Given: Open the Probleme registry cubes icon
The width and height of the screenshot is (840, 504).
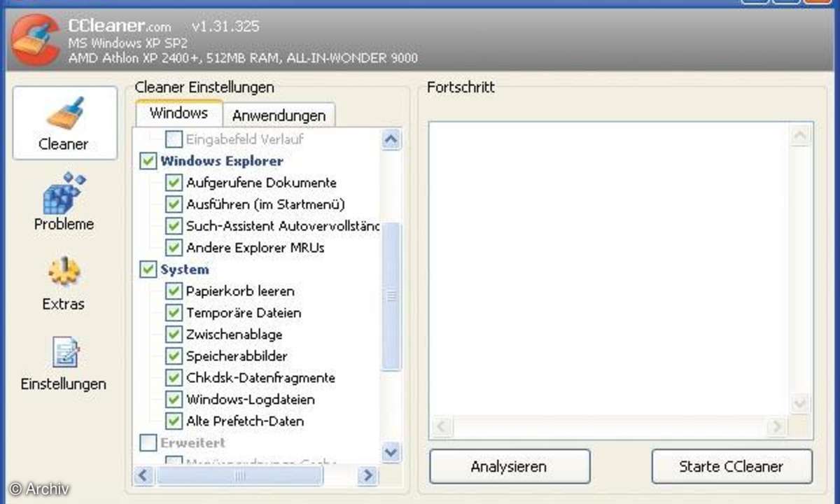Looking at the screenshot, I should pos(64,193).
